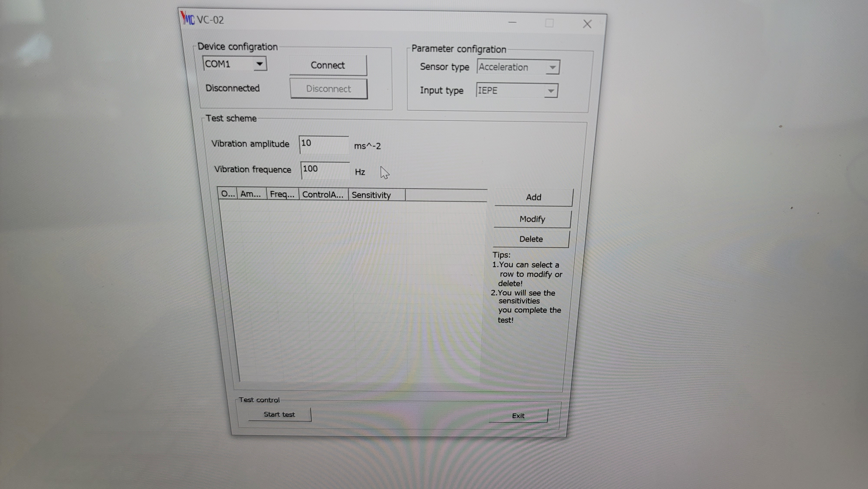Image resolution: width=868 pixels, height=489 pixels.
Task: Click the ControlA... column header
Action: click(x=324, y=195)
